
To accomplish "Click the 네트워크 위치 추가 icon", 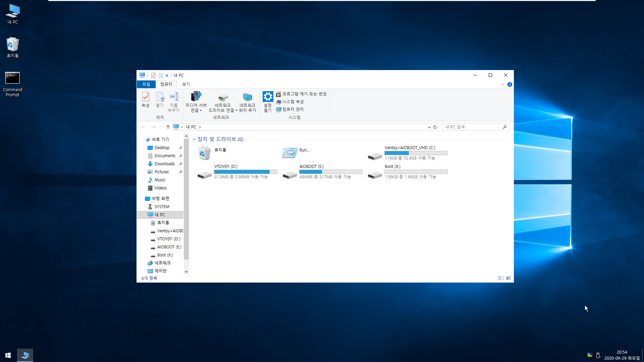I will [247, 101].
